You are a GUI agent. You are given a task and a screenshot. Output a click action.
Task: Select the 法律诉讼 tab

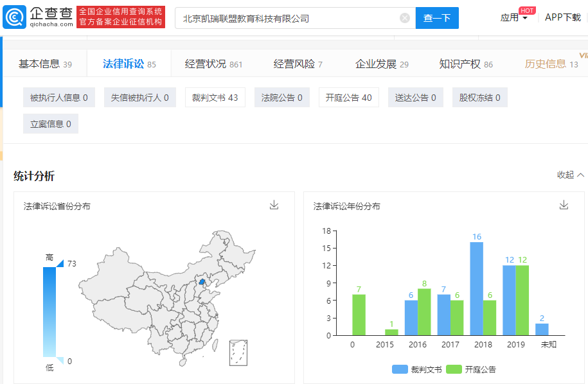tap(129, 64)
